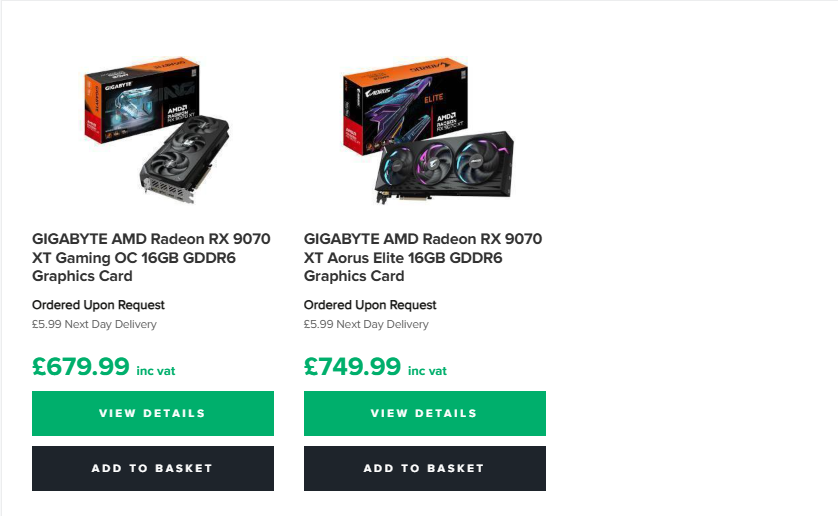Click 'inc vat' beside the £679.99 price
838x516 pixels.
point(156,371)
